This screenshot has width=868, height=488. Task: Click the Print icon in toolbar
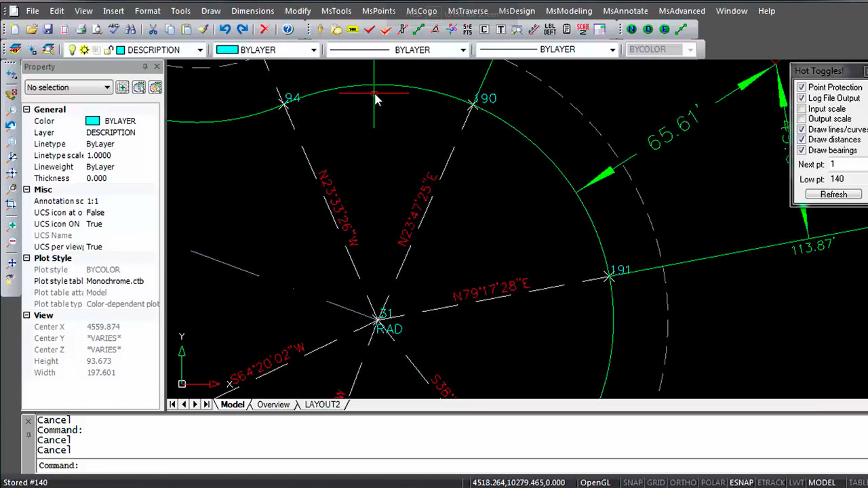coord(81,30)
